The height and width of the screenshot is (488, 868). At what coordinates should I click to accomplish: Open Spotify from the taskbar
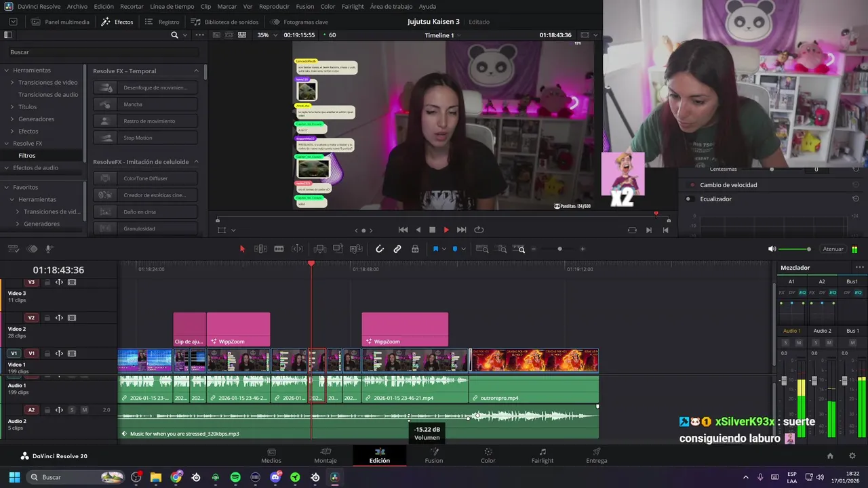[235, 477]
